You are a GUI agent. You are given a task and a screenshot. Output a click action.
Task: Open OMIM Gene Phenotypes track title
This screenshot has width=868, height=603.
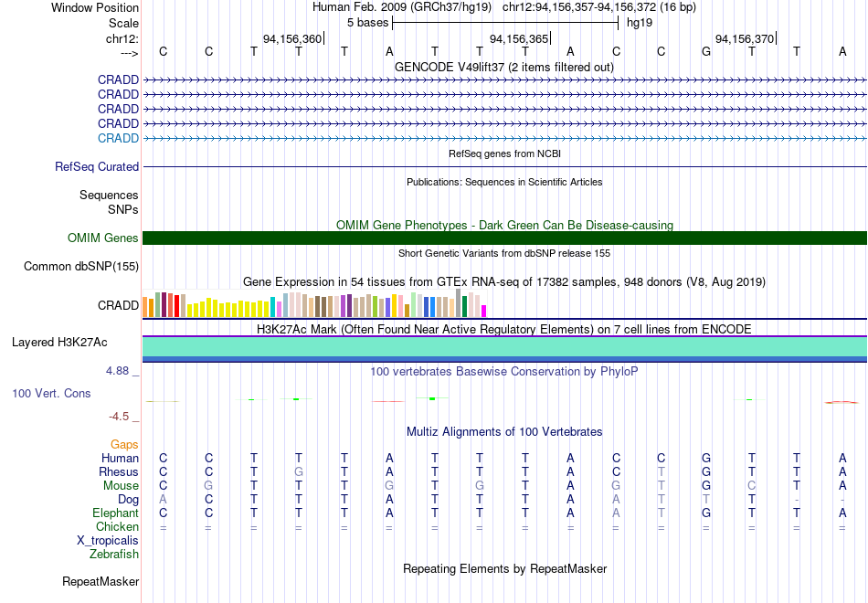(504, 225)
